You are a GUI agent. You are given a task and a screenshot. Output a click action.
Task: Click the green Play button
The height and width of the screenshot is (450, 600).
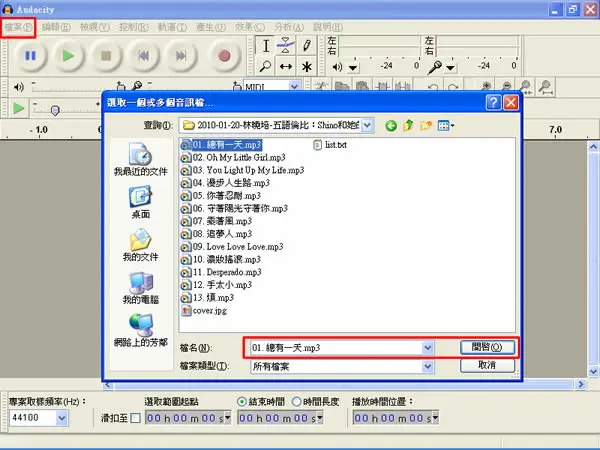(68, 56)
